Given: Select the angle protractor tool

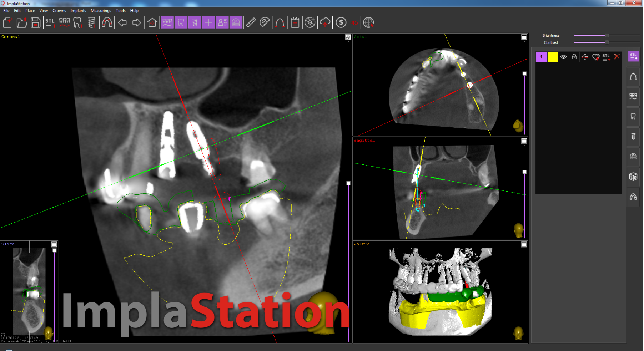Looking at the screenshot, I should point(265,23).
